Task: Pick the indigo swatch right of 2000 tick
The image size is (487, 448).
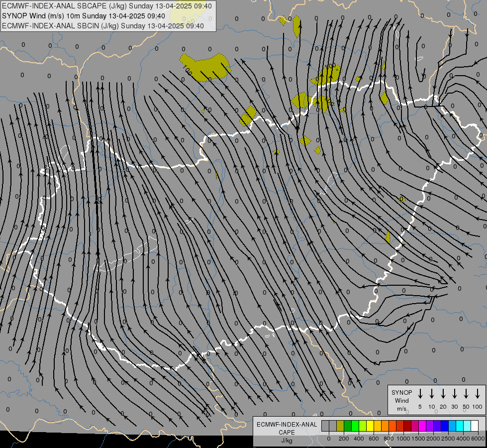Action: pos(437,426)
